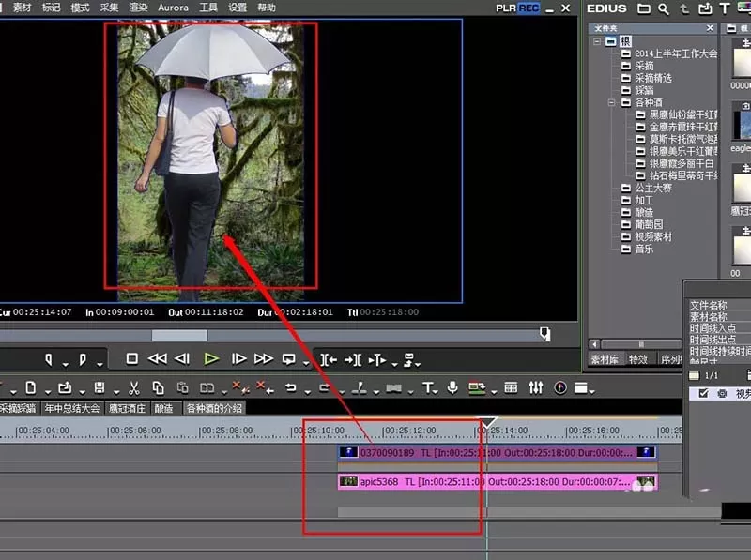Click the Cut scissors icon
751x560 pixels.
point(134,387)
